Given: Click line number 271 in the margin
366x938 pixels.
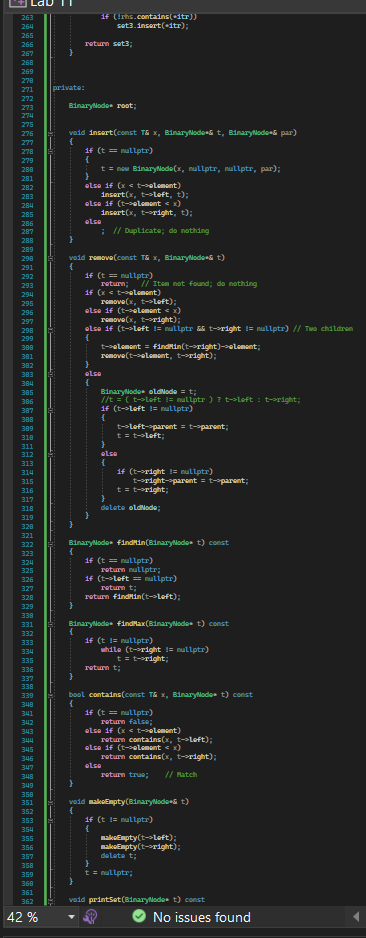Looking at the screenshot, I should tap(27, 89).
